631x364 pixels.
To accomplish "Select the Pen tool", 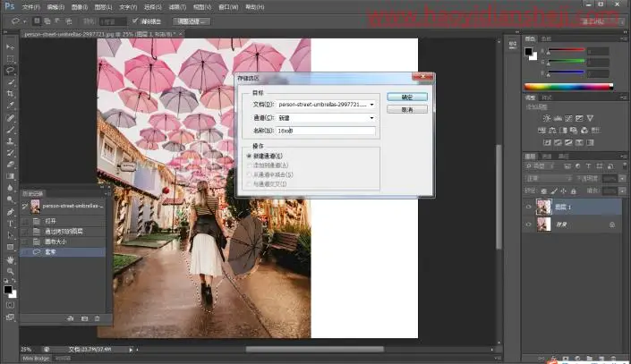I will (10, 212).
